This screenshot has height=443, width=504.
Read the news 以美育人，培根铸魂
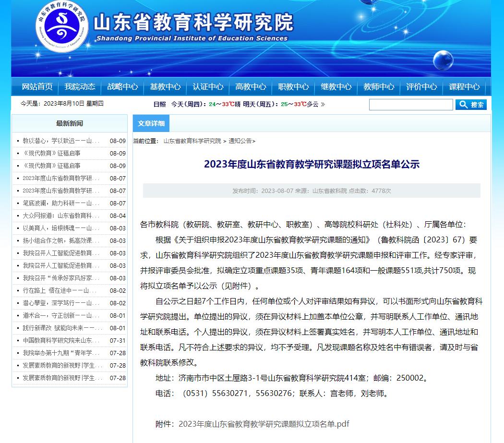click(61, 228)
